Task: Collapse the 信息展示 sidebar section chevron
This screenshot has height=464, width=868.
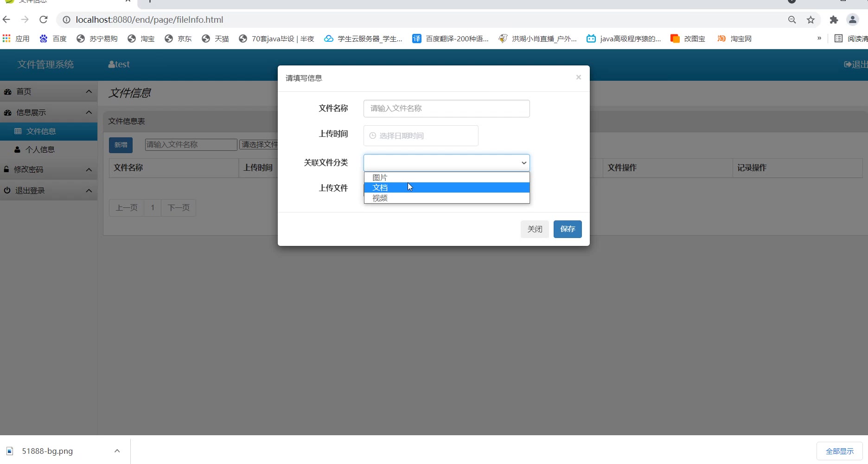Action: [89, 112]
